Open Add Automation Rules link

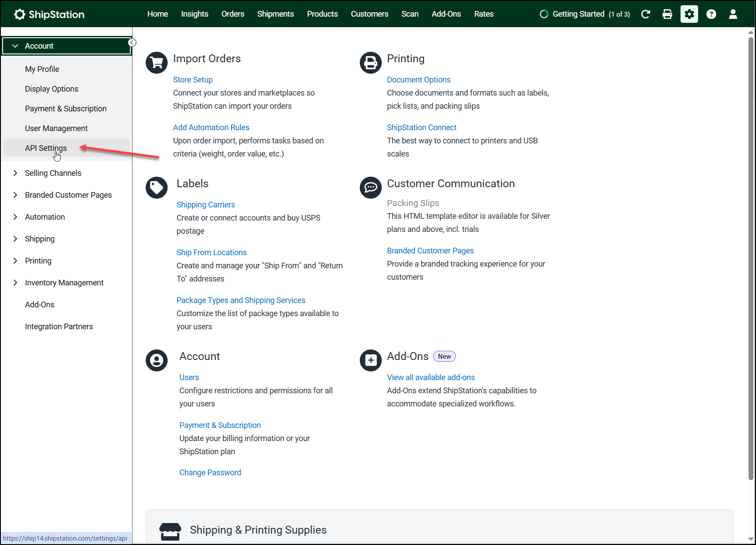(x=211, y=128)
